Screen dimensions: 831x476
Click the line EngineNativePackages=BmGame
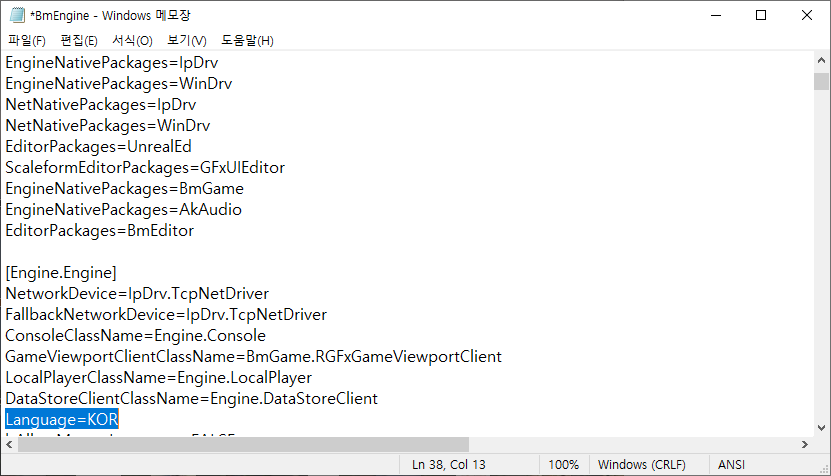[125, 189]
